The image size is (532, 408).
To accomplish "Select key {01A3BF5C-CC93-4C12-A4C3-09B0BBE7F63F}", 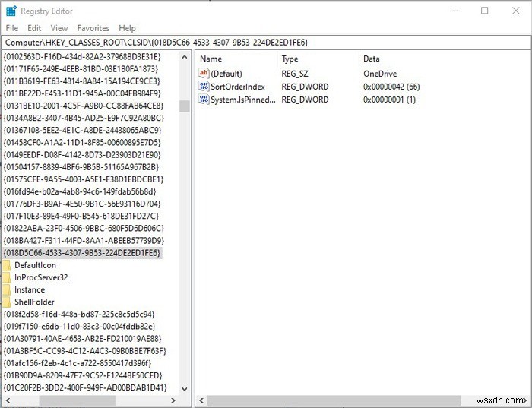I will (85, 351).
